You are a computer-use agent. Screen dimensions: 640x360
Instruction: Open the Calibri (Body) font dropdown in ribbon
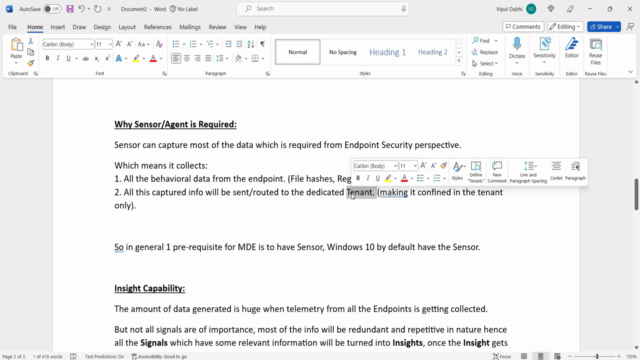(91, 44)
